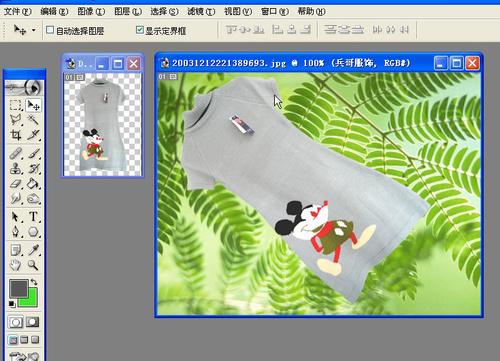Open the 编辑(E) menu
This screenshot has width=500, height=361.
coord(54,12)
